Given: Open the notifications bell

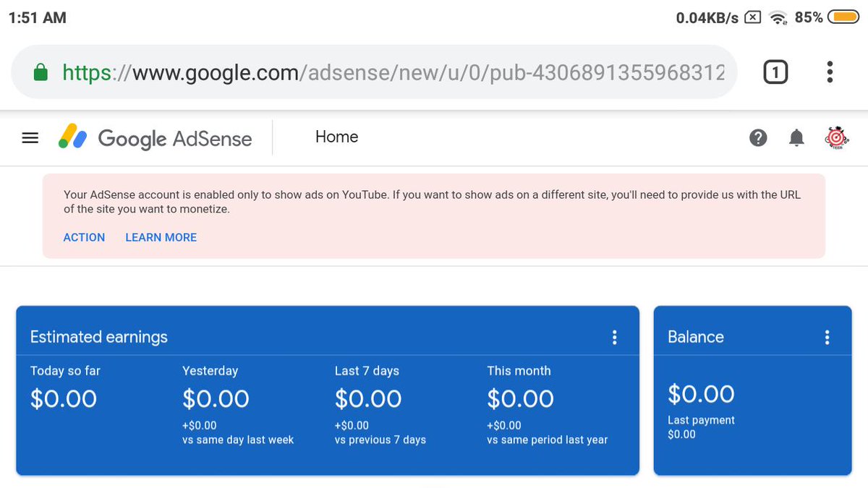Looking at the screenshot, I should [796, 137].
